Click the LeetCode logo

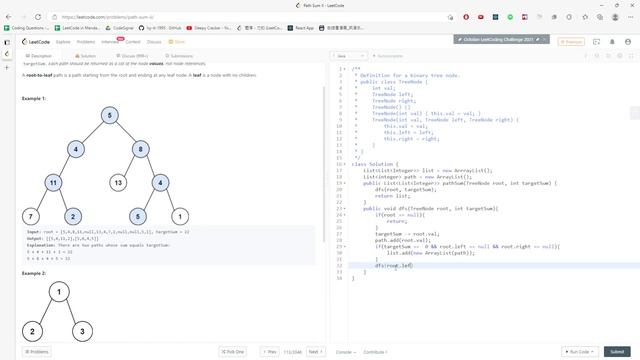36,42
